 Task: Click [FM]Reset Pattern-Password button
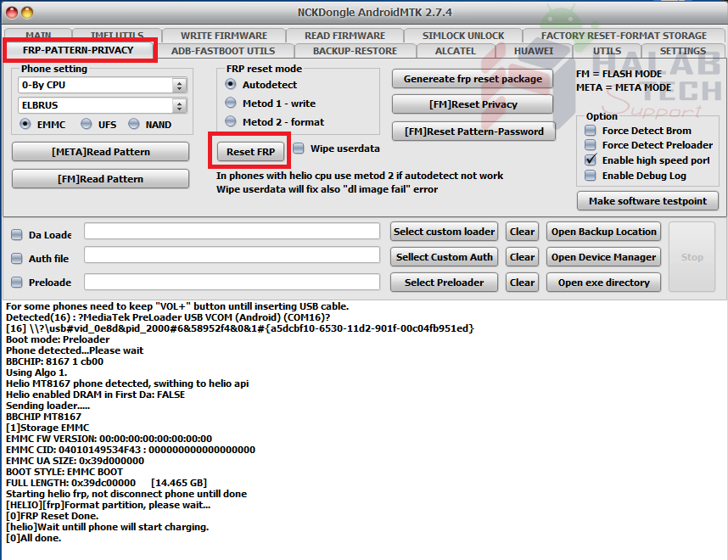474,132
